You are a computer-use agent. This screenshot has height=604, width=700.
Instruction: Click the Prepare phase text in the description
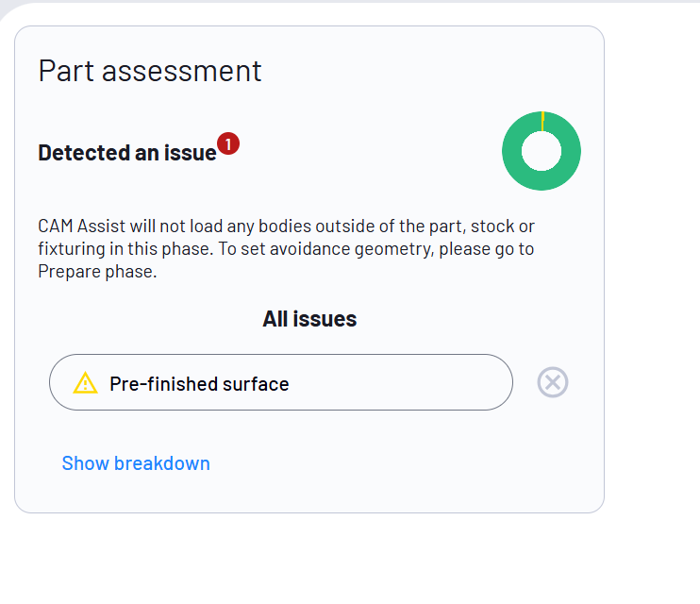click(x=97, y=272)
